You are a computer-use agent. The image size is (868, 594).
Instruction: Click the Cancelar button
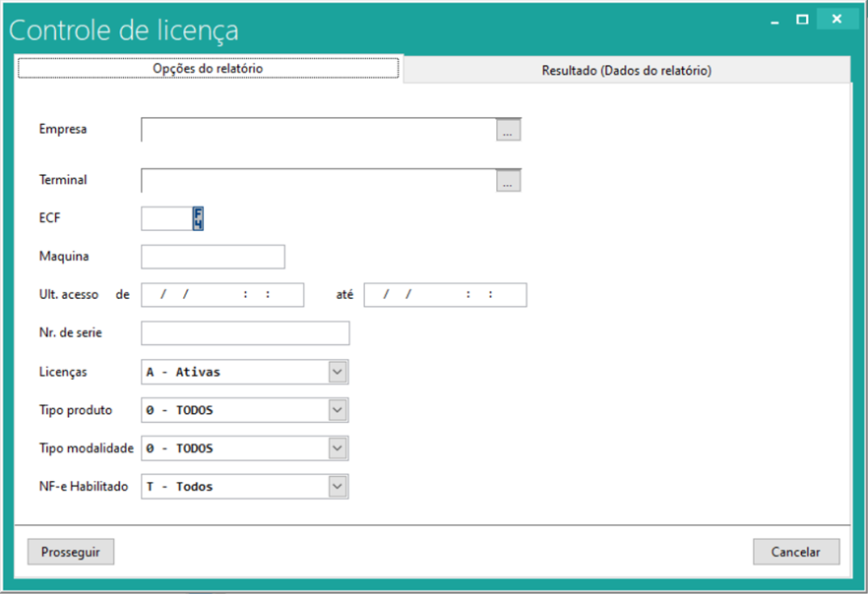pyautogui.click(x=795, y=552)
